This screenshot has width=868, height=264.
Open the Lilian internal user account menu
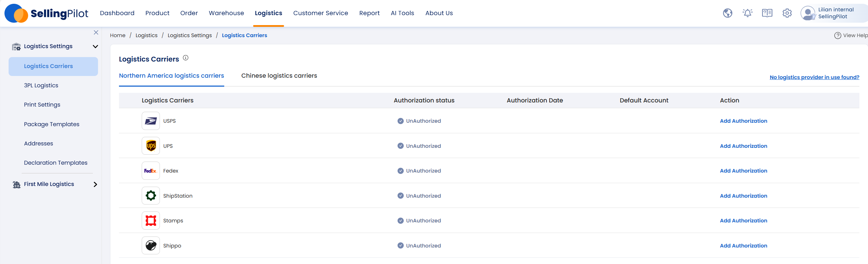(x=832, y=13)
